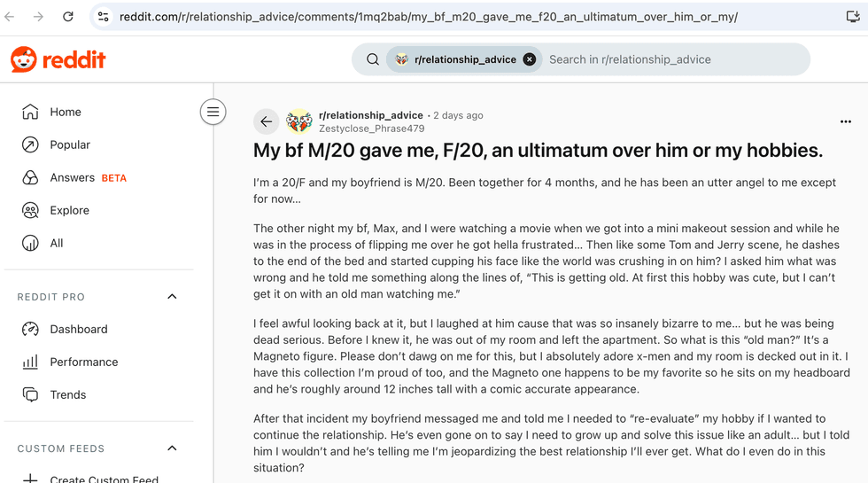Go back using the post's back arrow
The height and width of the screenshot is (483, 868).
(267, 121)
